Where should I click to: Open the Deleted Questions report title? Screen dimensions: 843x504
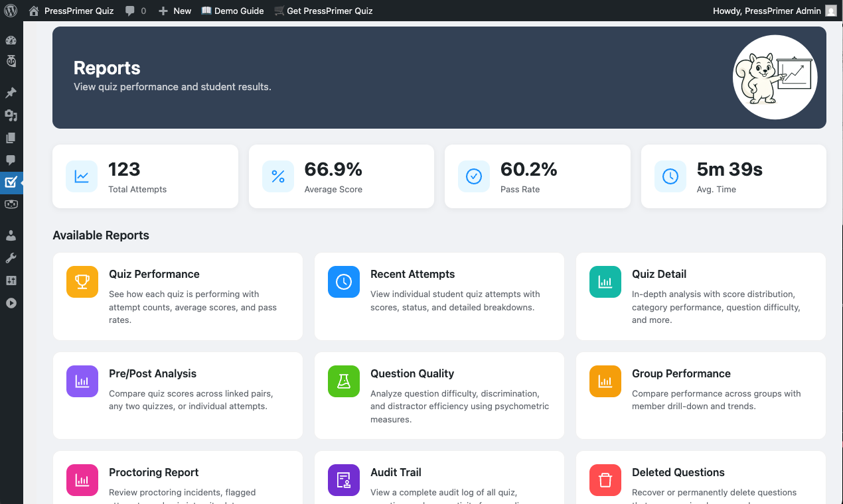(x=678, y=473)
